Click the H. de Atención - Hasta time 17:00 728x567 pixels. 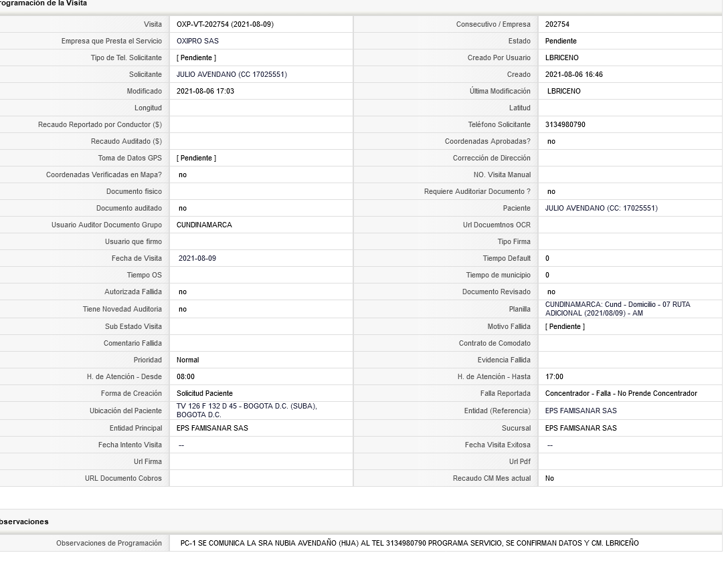tap(554, 376)
